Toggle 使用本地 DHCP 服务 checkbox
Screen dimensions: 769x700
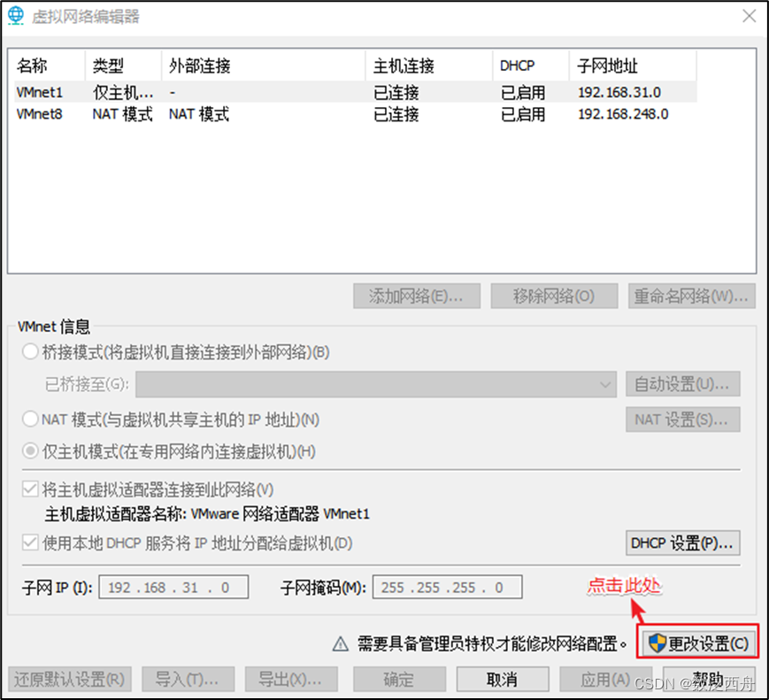30,543
